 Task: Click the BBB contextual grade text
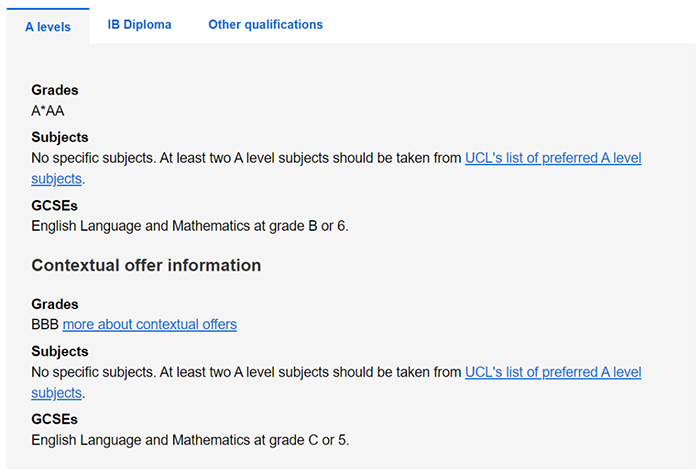(45, 325)
